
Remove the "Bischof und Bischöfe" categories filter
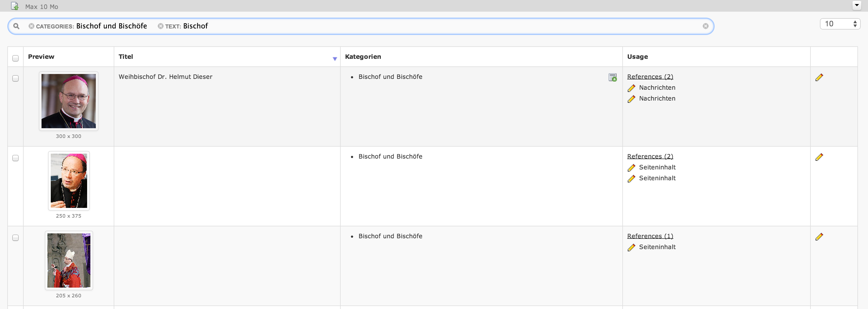click(x=31, y=26)
